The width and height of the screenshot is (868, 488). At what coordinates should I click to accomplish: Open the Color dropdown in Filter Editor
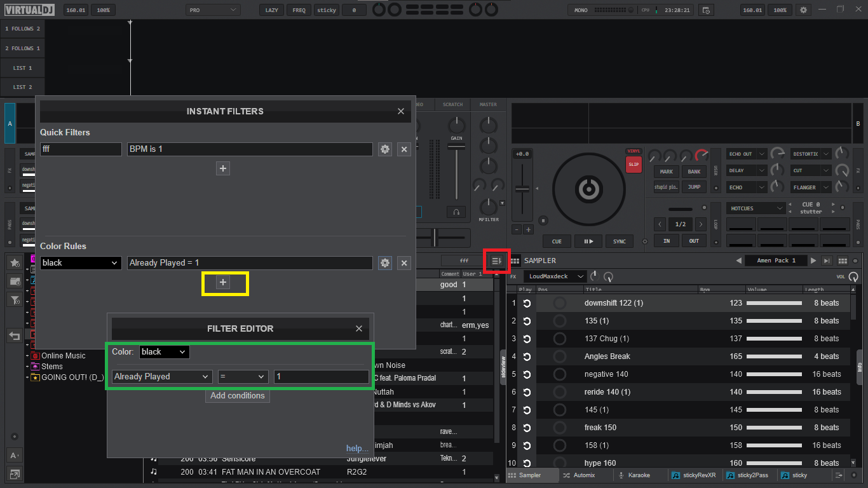(164, 352)
